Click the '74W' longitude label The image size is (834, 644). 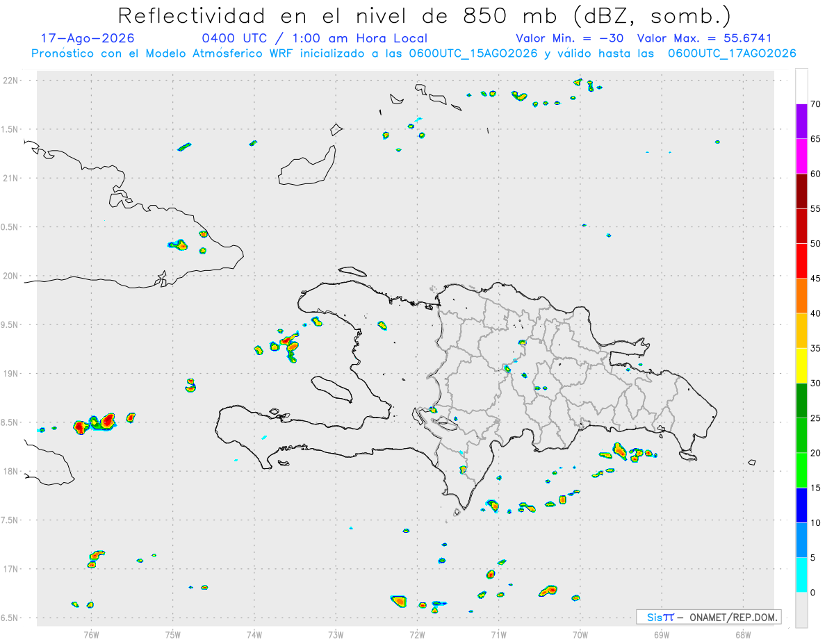pos(254,634)
